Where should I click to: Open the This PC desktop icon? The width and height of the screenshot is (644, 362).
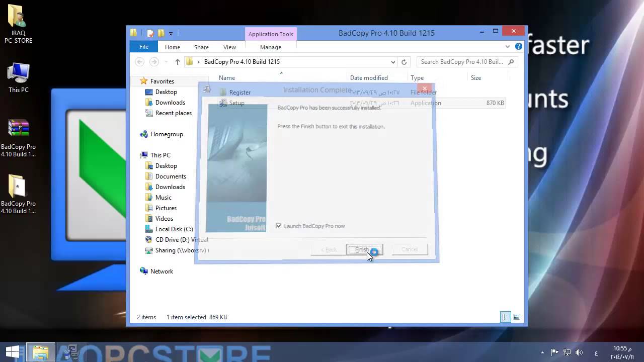(18, 78)
